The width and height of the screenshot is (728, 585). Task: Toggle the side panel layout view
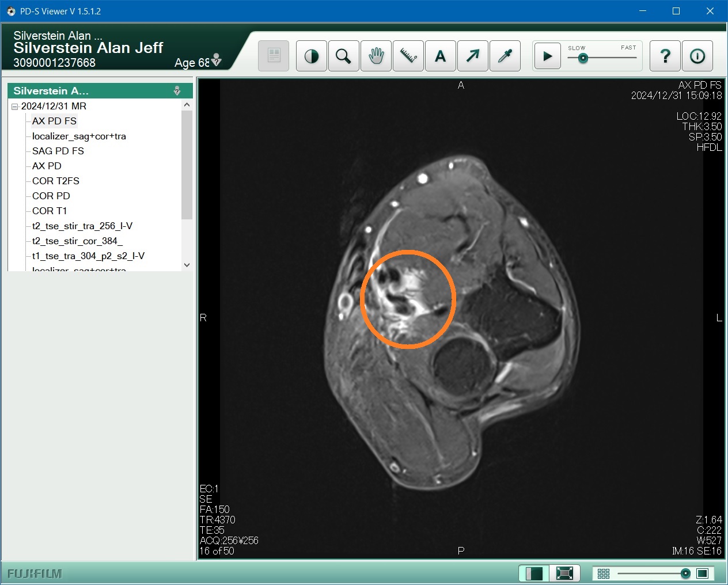(x=534, y=573)
